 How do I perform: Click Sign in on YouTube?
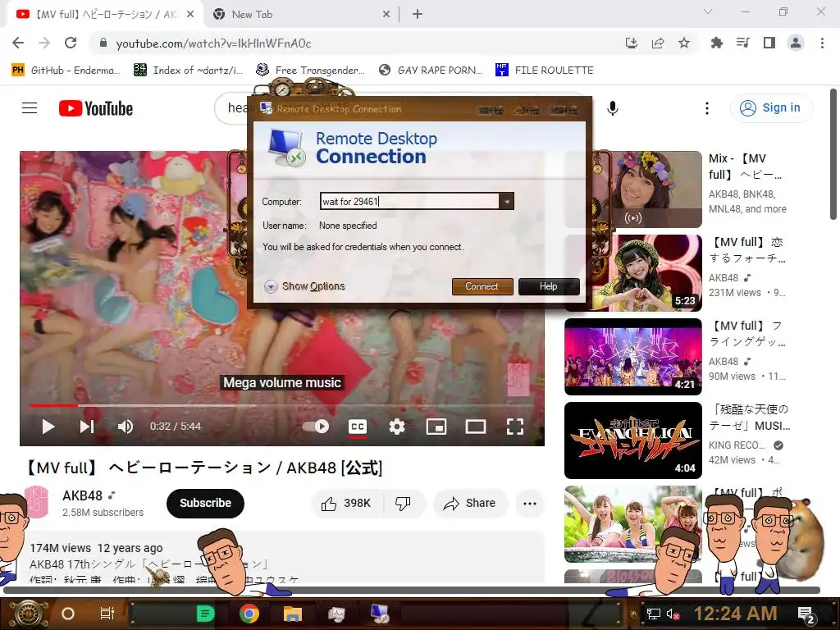771,107
